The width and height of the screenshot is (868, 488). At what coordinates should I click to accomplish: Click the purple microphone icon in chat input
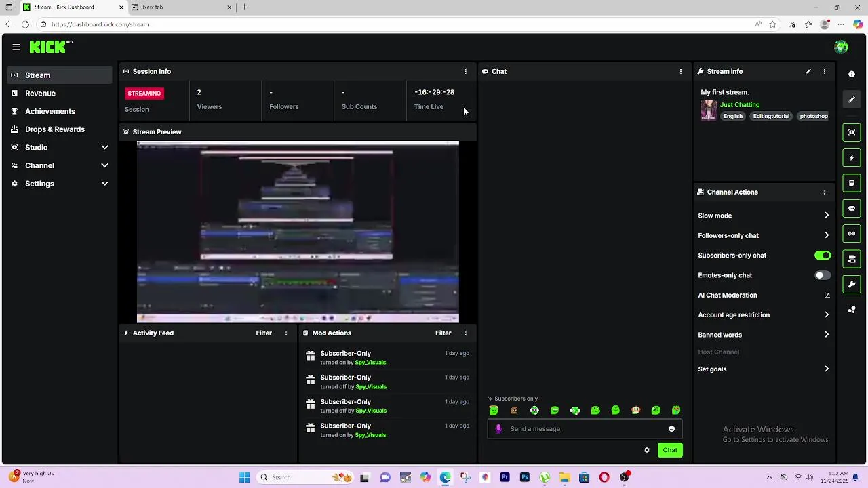point(499,428)
